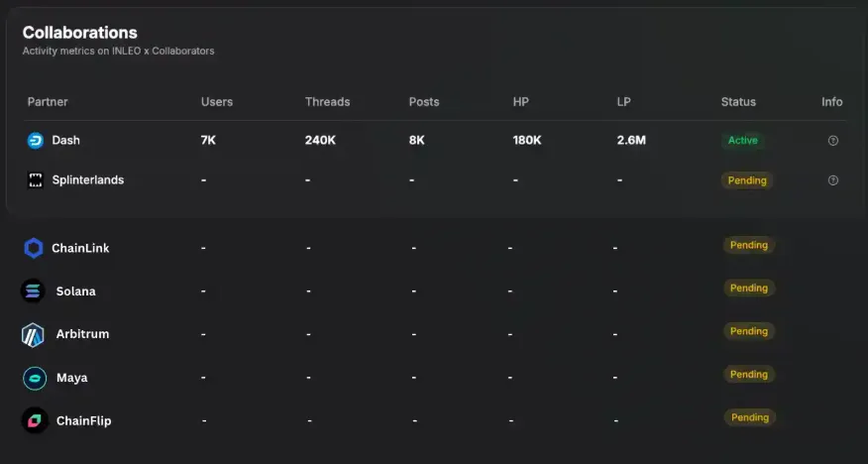This screenshot has width=868, height=464.
Task: Click the Dash partner logo icon
Action: click(x=36, y=141)
